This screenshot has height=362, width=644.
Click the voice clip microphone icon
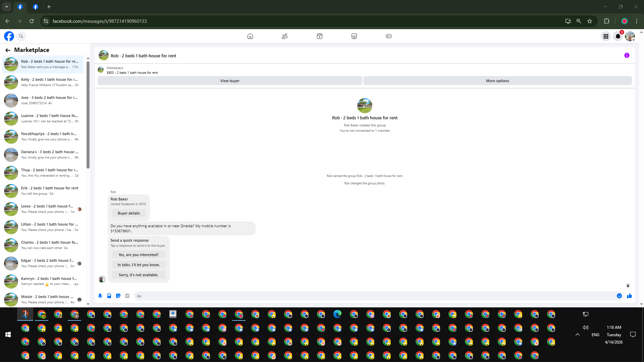[100, 296]
